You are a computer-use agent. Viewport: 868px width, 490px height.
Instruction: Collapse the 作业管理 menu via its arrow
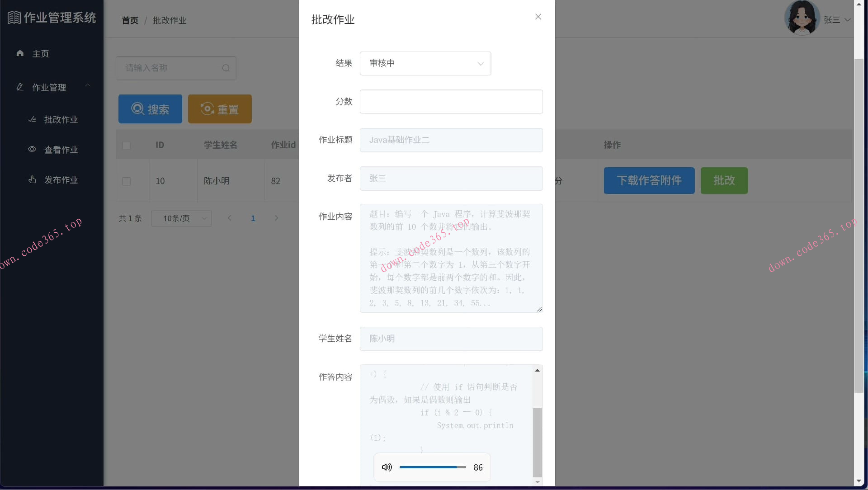(x=88, y=85)
